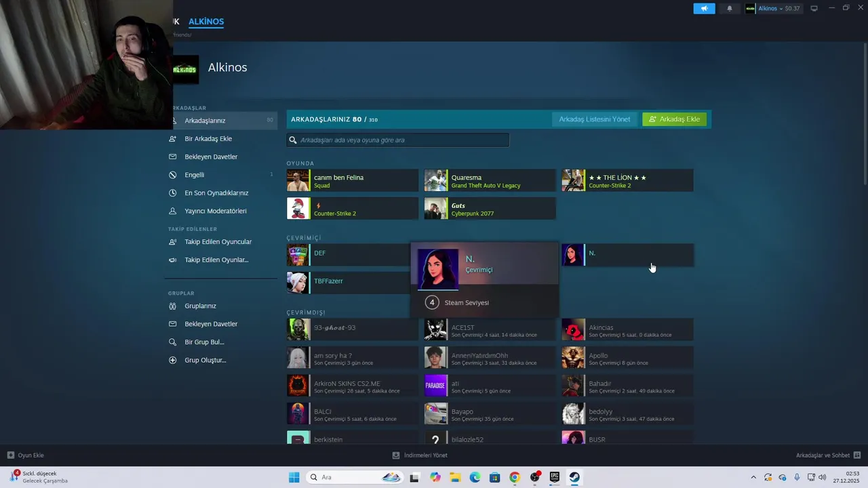Viewport: 868px width, 488px height.
Task: Open friend Guts playing Cyberpunk 2077
Action: pyautogui.click(x=490, y=209)
